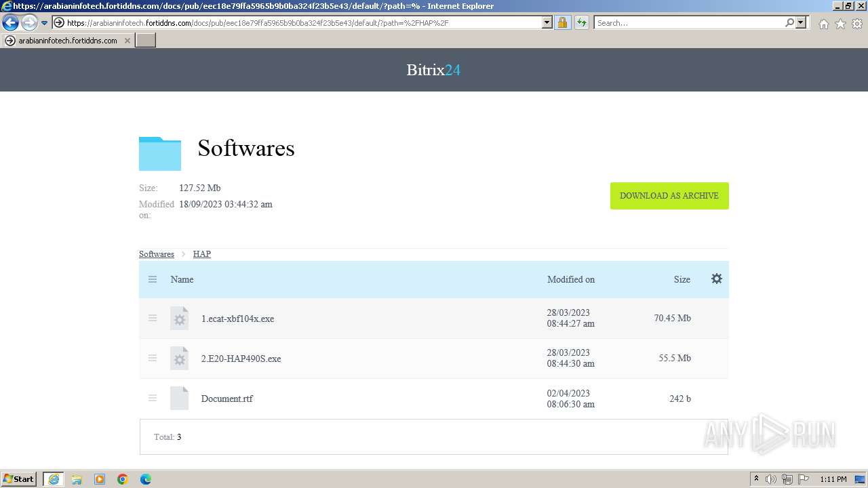
Task: Open File Explorer from taskbar
Action: click(x=77, y=479)
